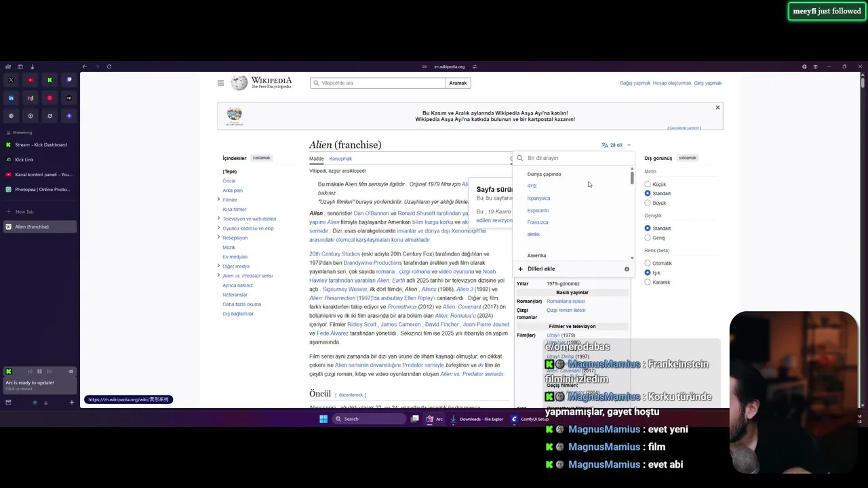
Task: Click the Windows taskbar Search box
Action: [369, 419]
